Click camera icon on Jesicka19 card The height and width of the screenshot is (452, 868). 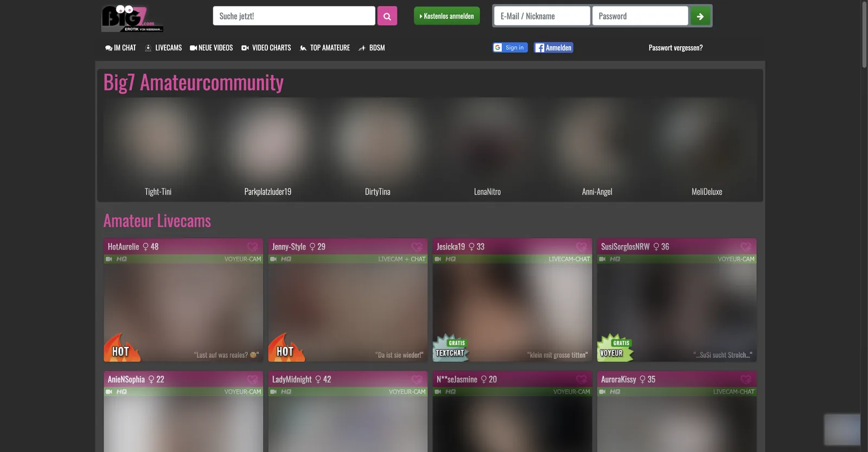(438, 259)
